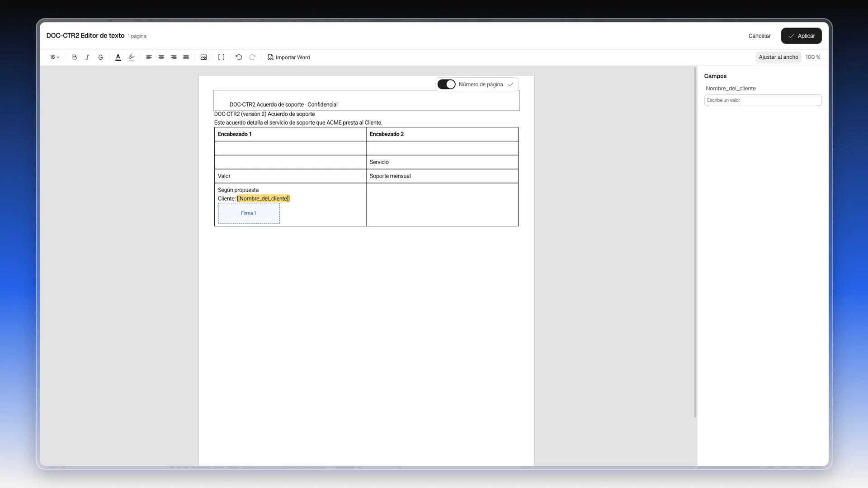This screenshot has width=868, height=488.
Task: Click the DOC-CTR2 (versión 2) title line
Action: [264, 114]
